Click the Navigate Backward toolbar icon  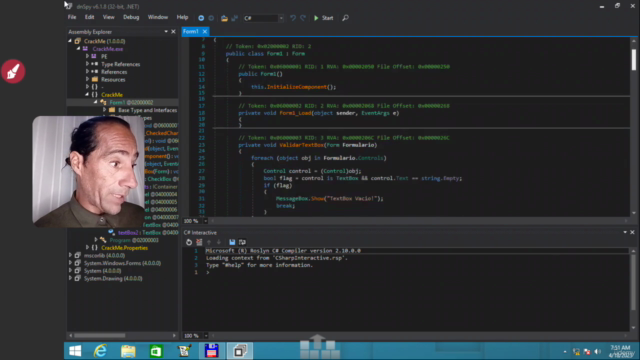(201, 18)
